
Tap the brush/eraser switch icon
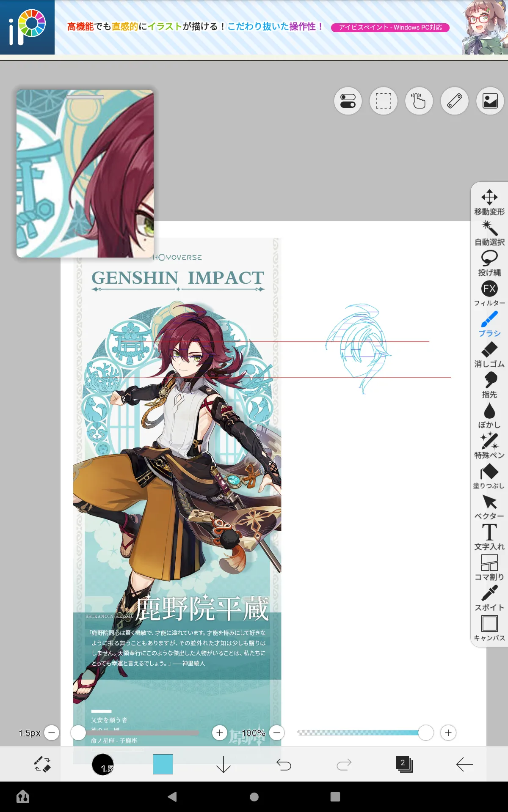(42, 764)
